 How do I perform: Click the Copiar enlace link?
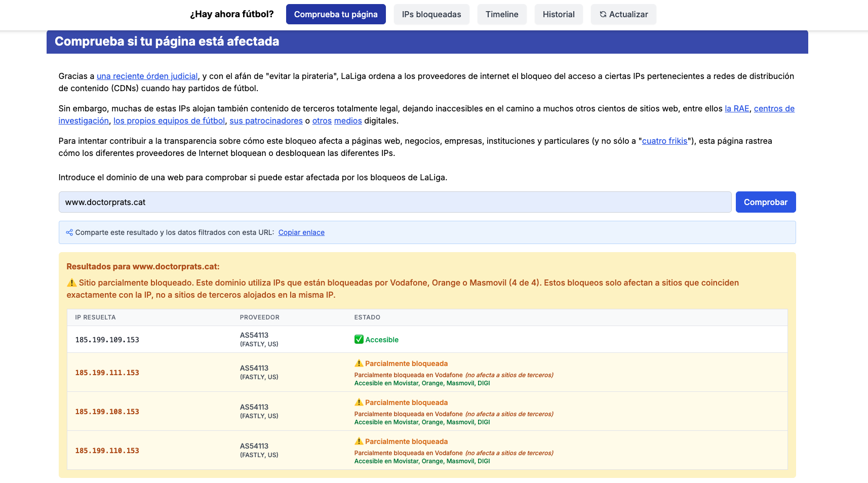coord(301,232)
